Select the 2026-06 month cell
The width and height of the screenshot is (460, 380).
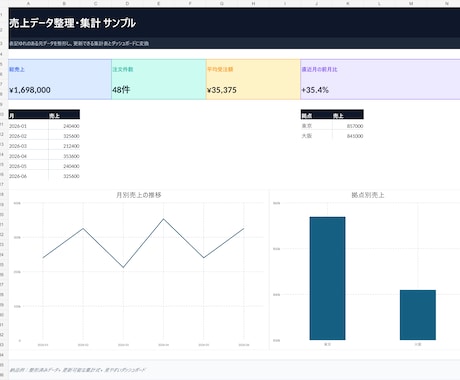pyautogui.click(x=28, y=176)
